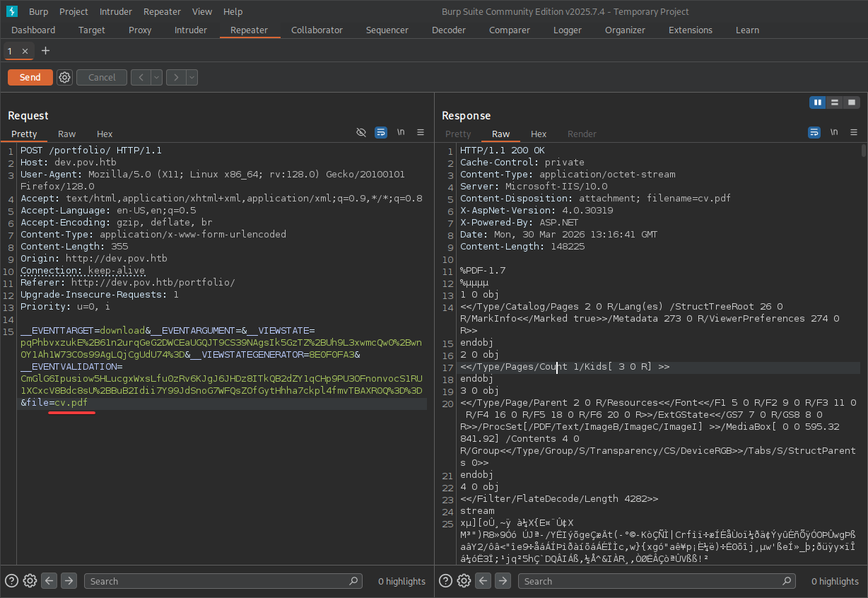
Task: Switch to top-bottom split layout icon
Action: 835,102
